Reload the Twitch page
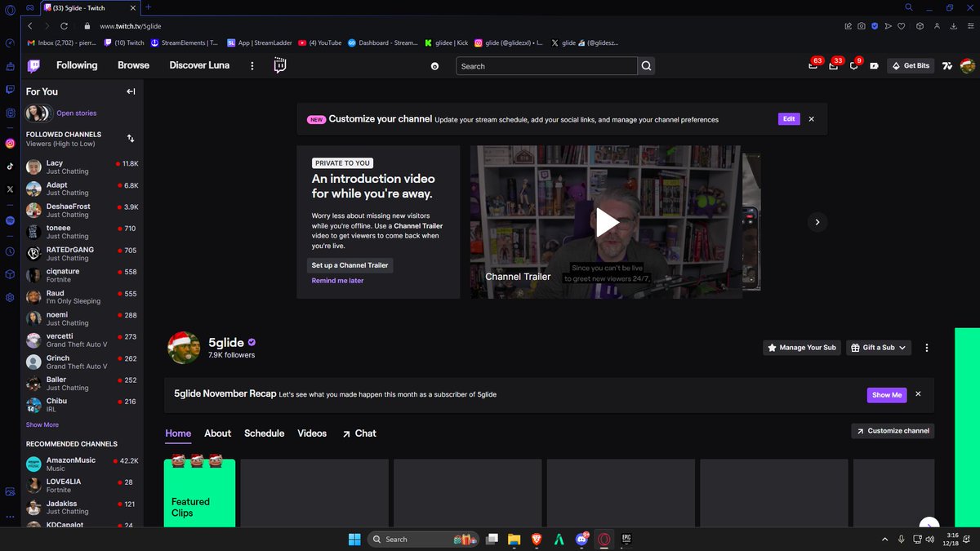This screenshot has width=980, height=551. point(64,26)
